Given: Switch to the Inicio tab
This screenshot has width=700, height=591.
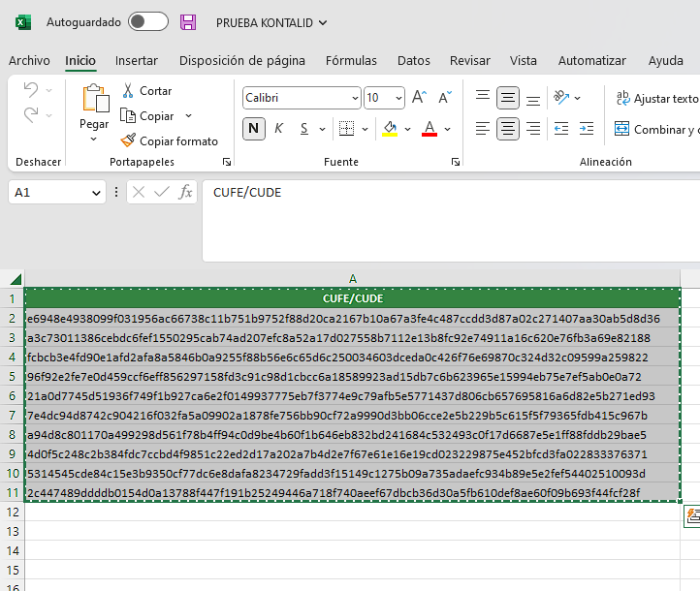Looking at the screenshot, I should [x=80, y=61].
